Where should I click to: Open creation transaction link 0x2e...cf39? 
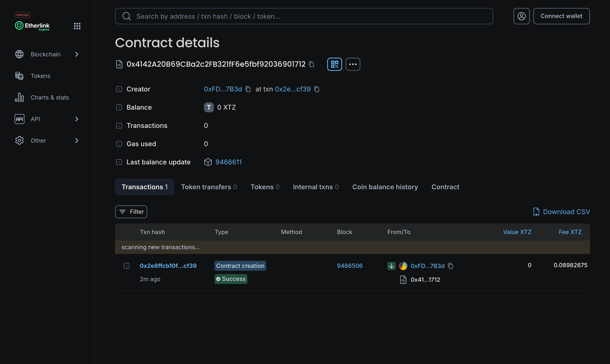[293, 89]
